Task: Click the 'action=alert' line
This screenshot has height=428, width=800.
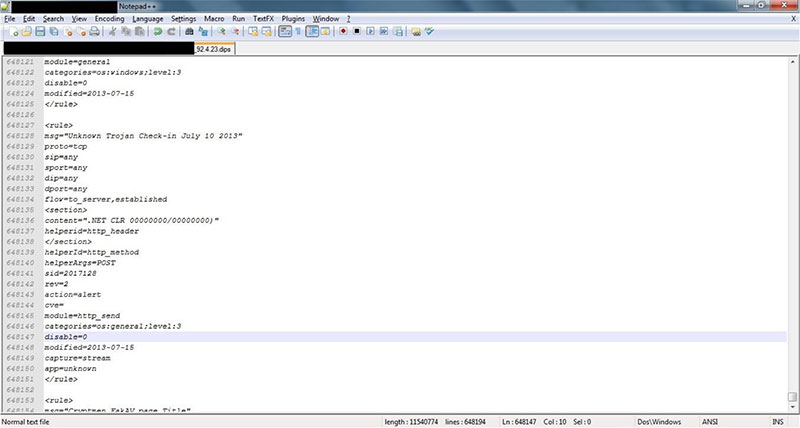Action: click(x=73, y=294)
